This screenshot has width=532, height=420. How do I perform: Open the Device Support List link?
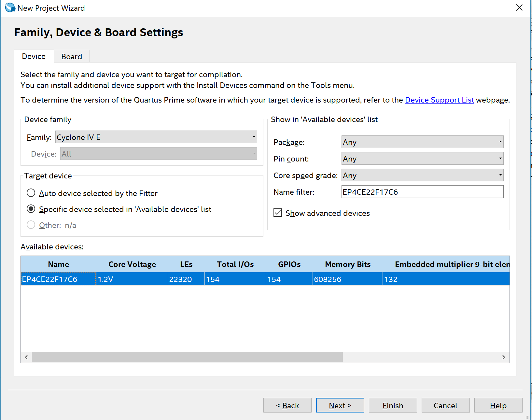pyautogui.click(x=439, y=100)
